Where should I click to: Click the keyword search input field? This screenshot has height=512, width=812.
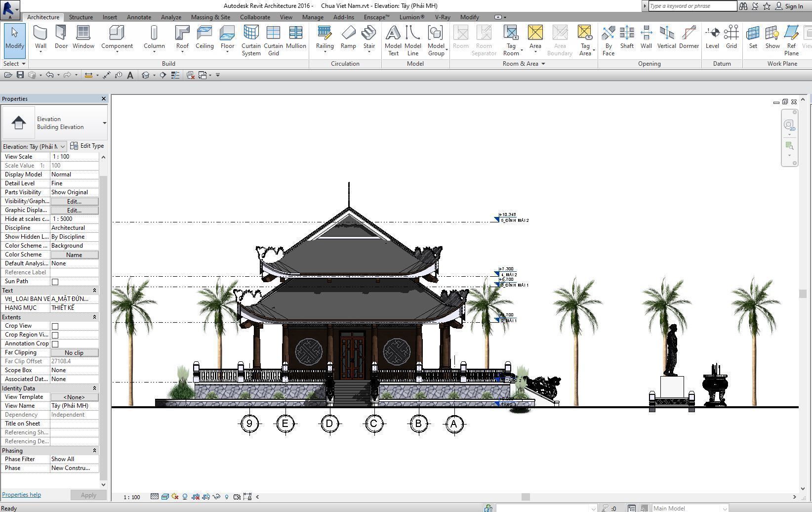692,6
